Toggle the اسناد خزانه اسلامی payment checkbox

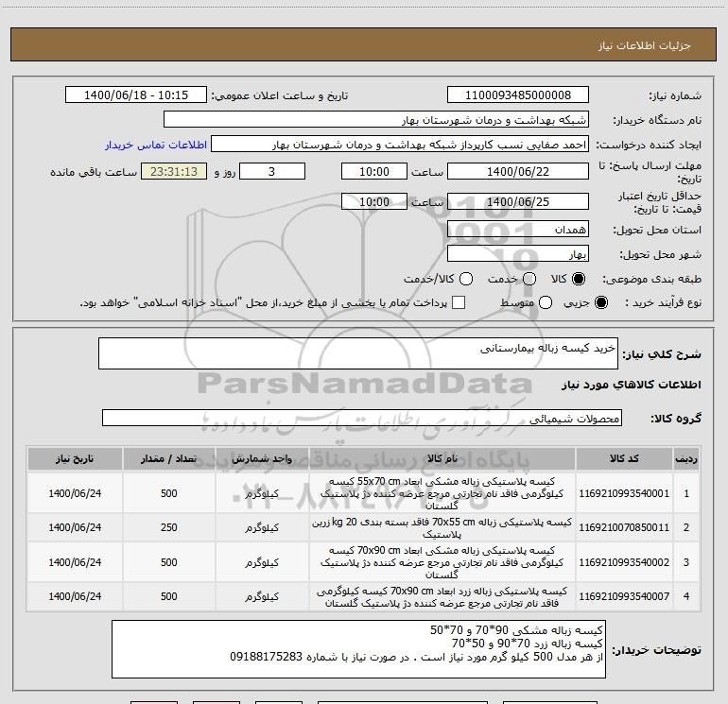coord(459,302)
